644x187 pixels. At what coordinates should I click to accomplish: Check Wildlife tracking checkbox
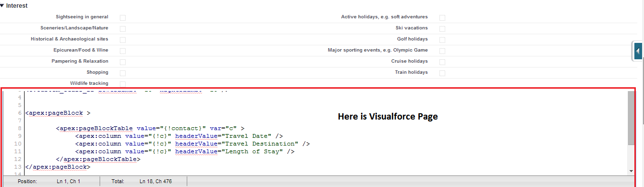[123, 84]
